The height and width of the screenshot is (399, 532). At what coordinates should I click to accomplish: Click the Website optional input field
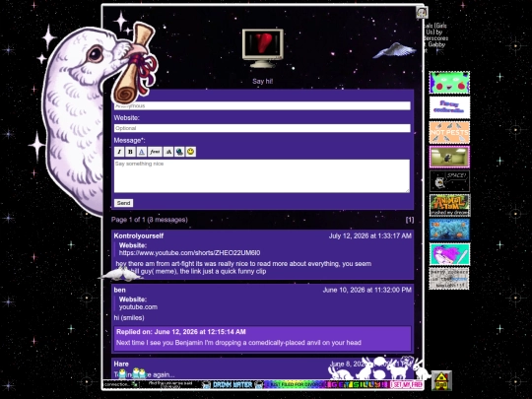click(x=262, y=128)
